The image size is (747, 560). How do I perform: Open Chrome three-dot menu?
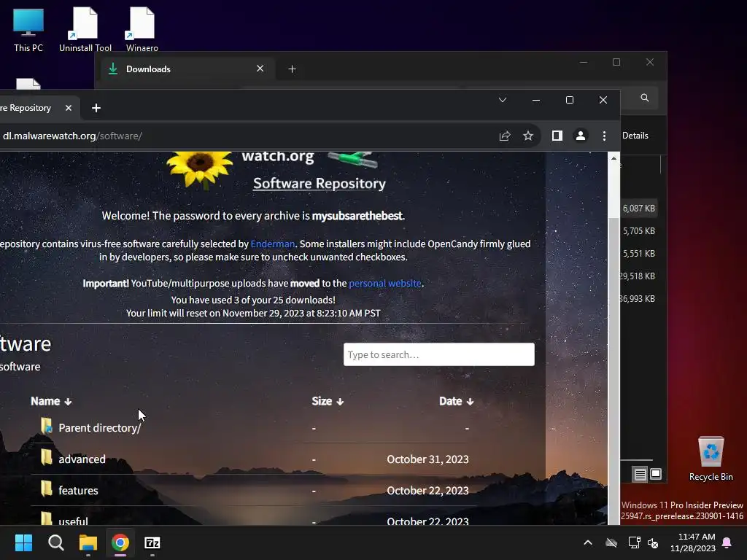604,136
